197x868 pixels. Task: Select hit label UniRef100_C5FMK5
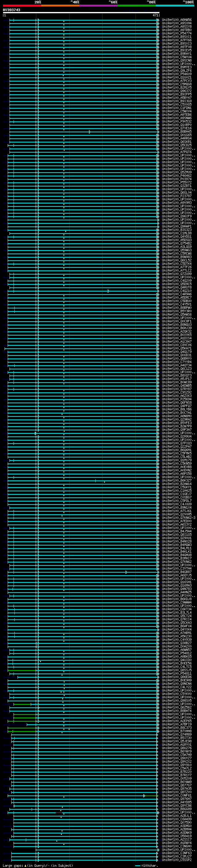tap(177, 454)
